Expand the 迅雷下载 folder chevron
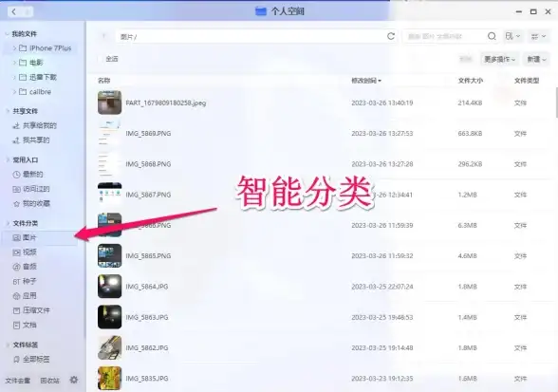 coord(14,77)
